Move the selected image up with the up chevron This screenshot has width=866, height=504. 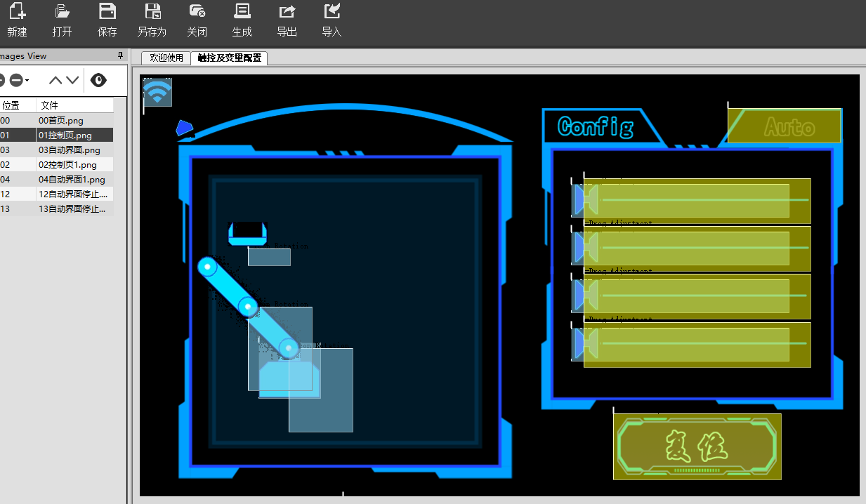point(55,80)
